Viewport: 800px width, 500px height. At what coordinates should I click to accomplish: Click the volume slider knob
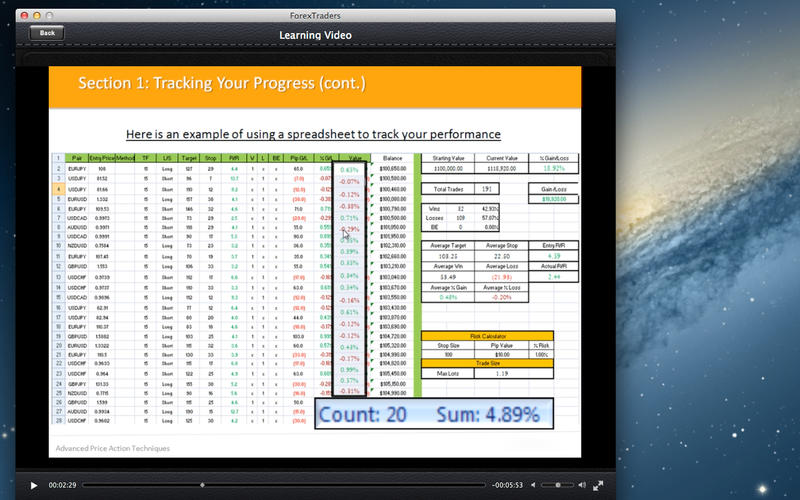pyautogui.click(x=558, y=485)
